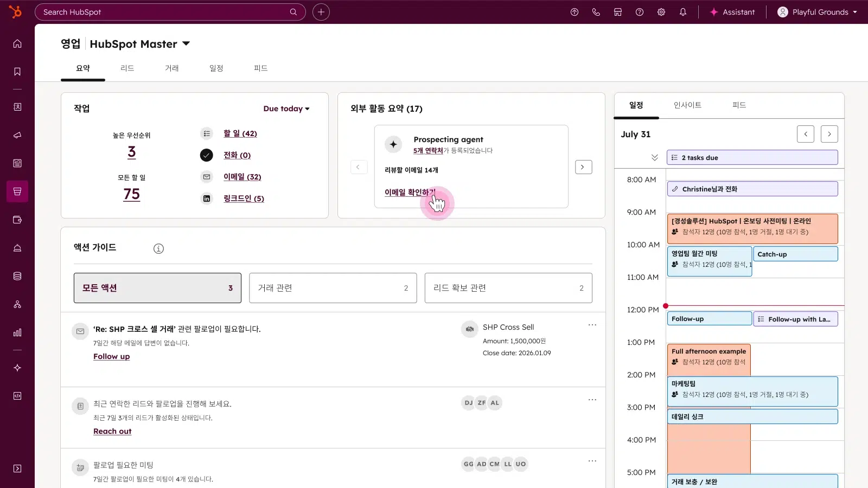The image size is (868, 488).
Task: Switch to the 거래 tab
Action: [172, 68]
